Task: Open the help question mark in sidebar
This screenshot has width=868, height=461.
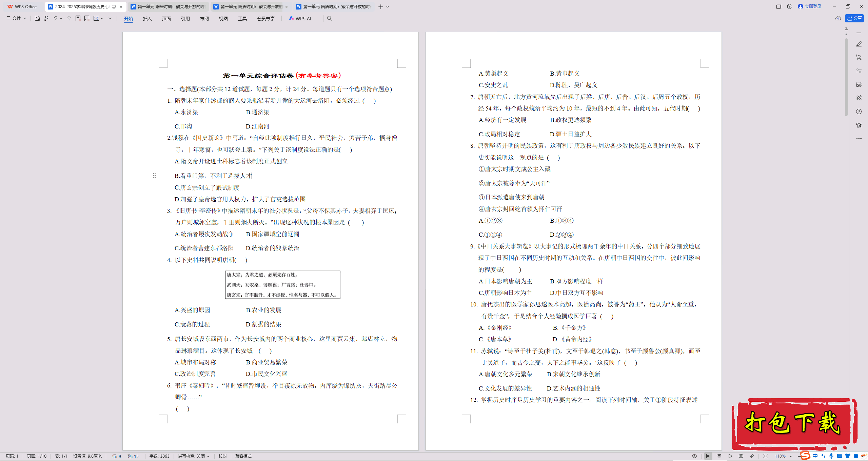Action: (859, 112)
